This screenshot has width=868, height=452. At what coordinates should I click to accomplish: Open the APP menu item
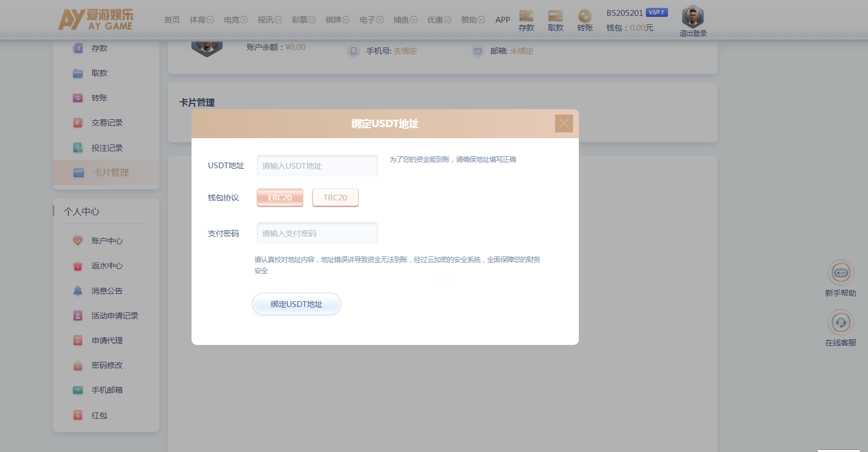point(502,20)
